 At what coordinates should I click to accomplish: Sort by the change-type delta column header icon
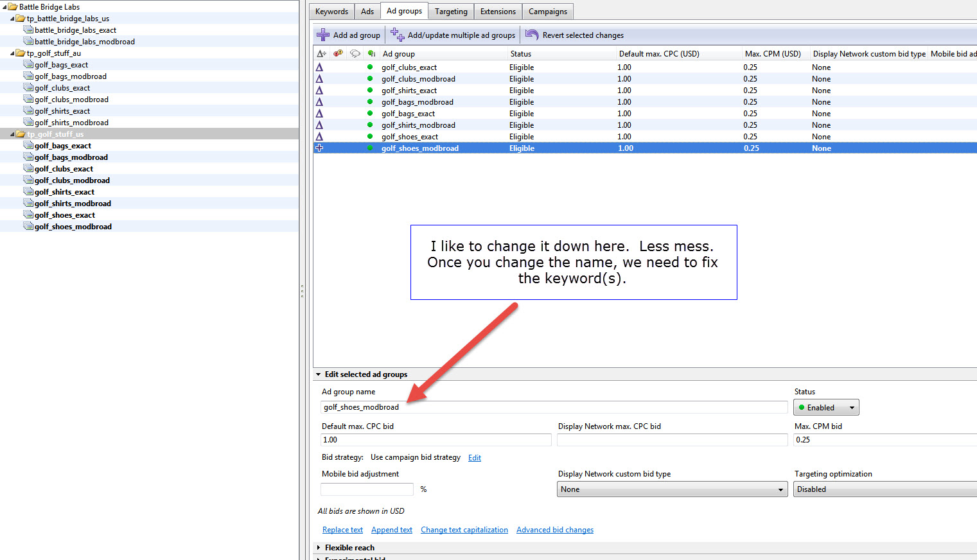coord(321,54)
